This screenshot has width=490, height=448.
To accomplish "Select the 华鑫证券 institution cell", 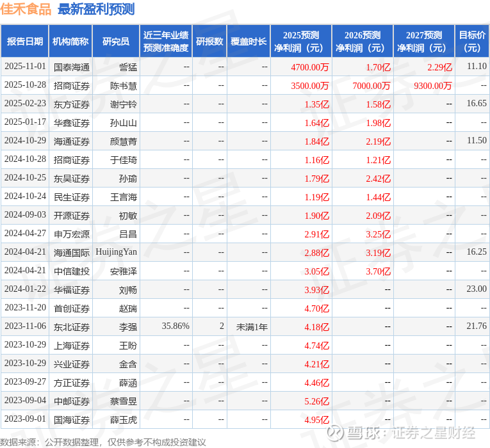I will pyautogui.click(x=72, y=123).
